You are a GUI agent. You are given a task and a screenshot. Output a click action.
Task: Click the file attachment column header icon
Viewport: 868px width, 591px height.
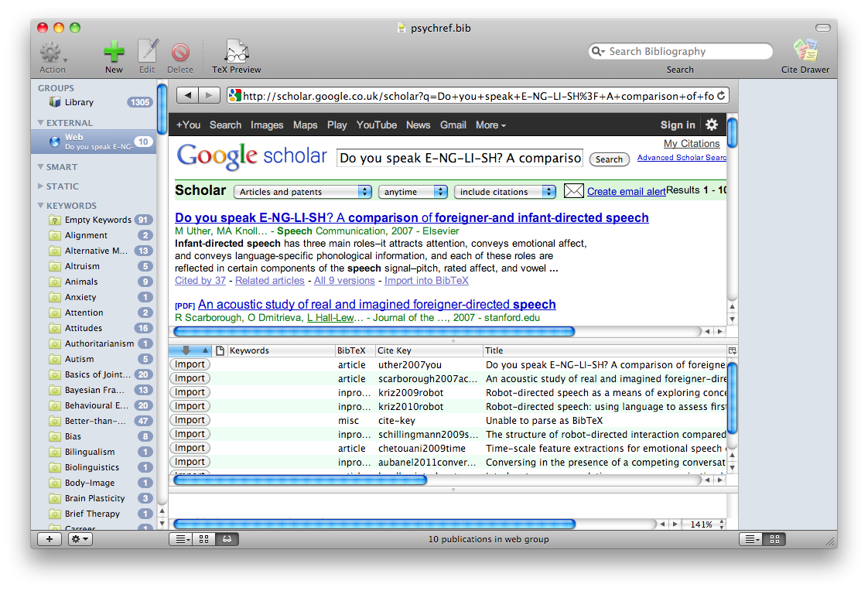point(220,350)
